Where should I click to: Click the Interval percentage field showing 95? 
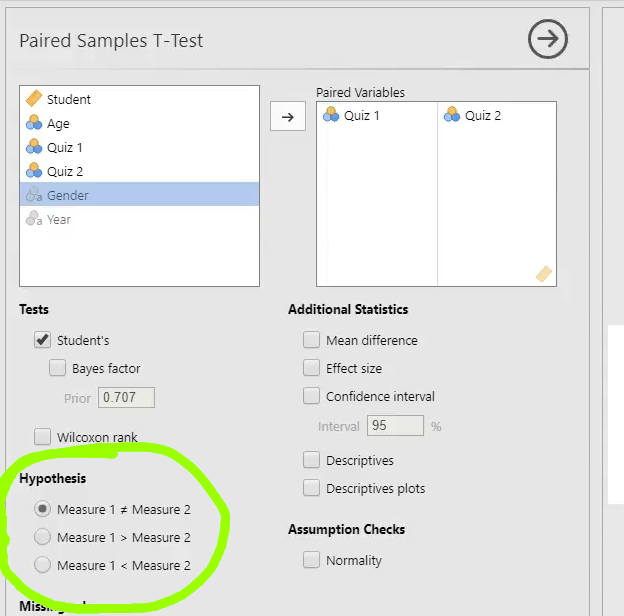coord(395,425)
